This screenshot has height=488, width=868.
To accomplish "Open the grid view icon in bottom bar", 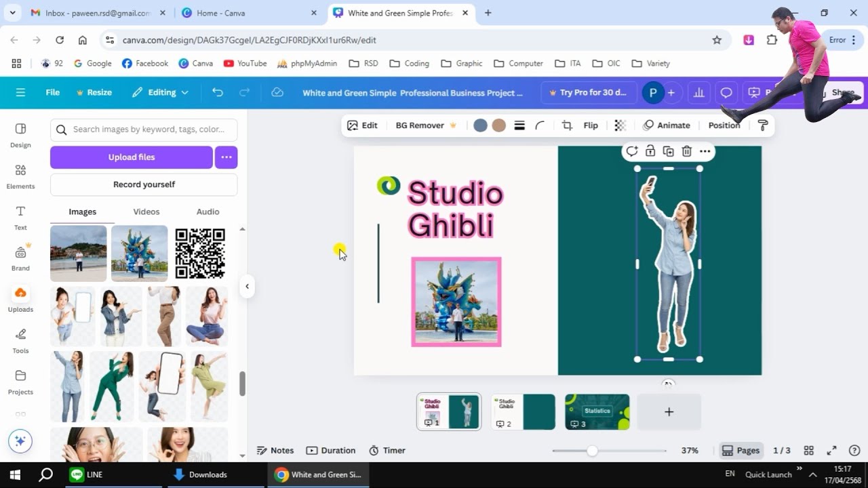I will [808, 450].
